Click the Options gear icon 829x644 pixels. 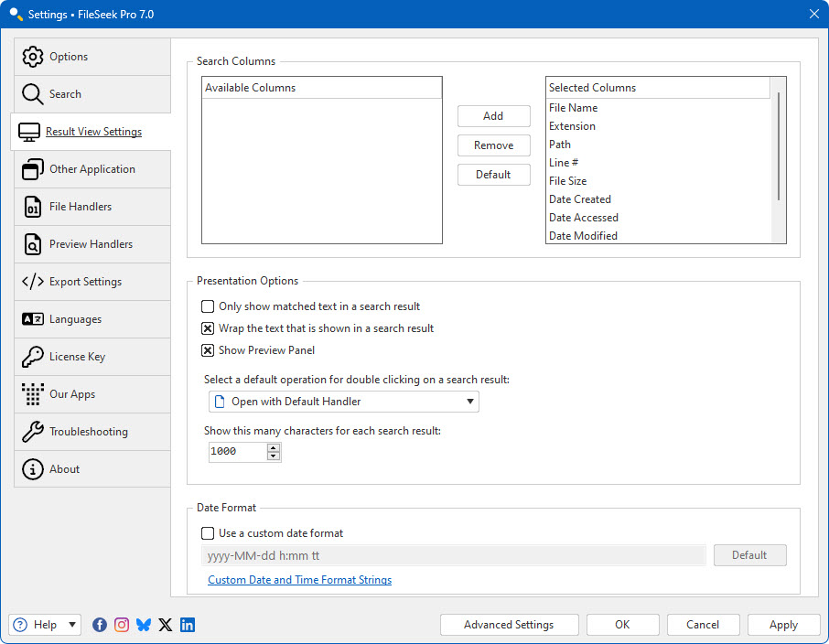pyautogui.click(x=32, y=57)
